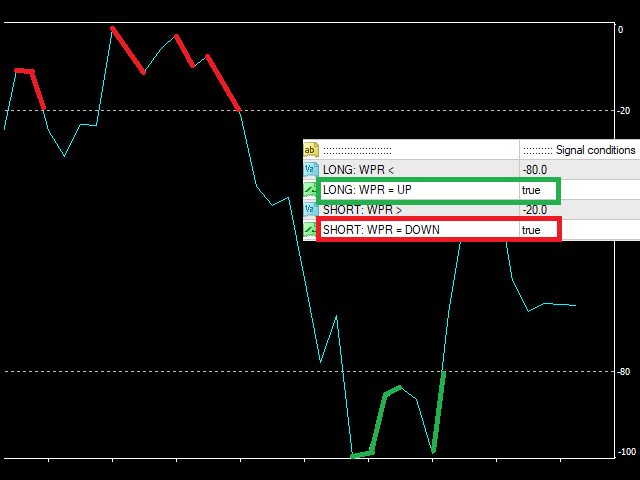
Task: Click the green icon beside 'SHORT: WPR = DOWN'
Action: (310, 229)
